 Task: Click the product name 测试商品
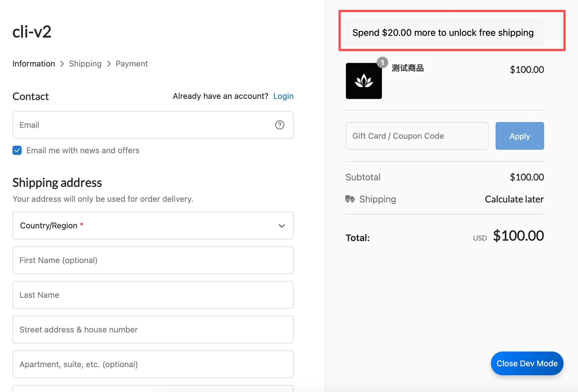coord(408,68)
